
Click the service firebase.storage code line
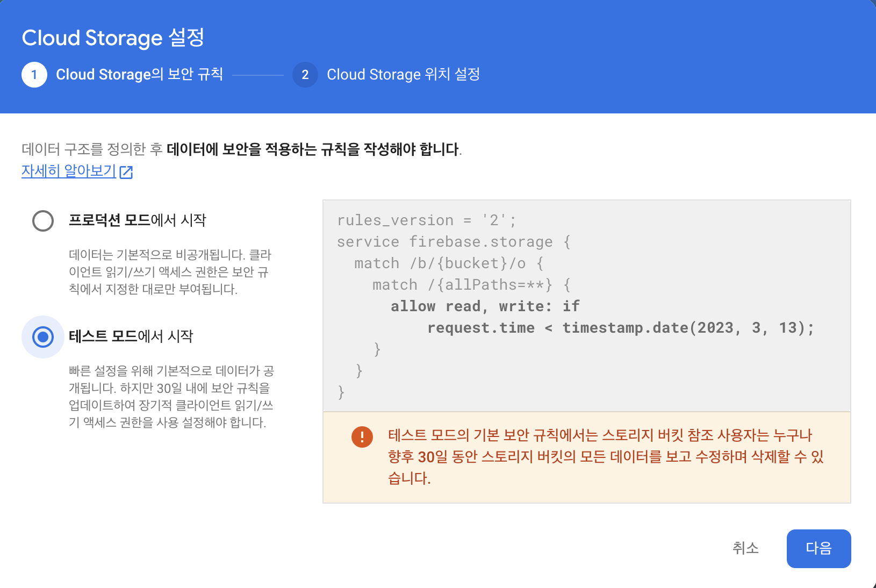click(x=454, y=242)
